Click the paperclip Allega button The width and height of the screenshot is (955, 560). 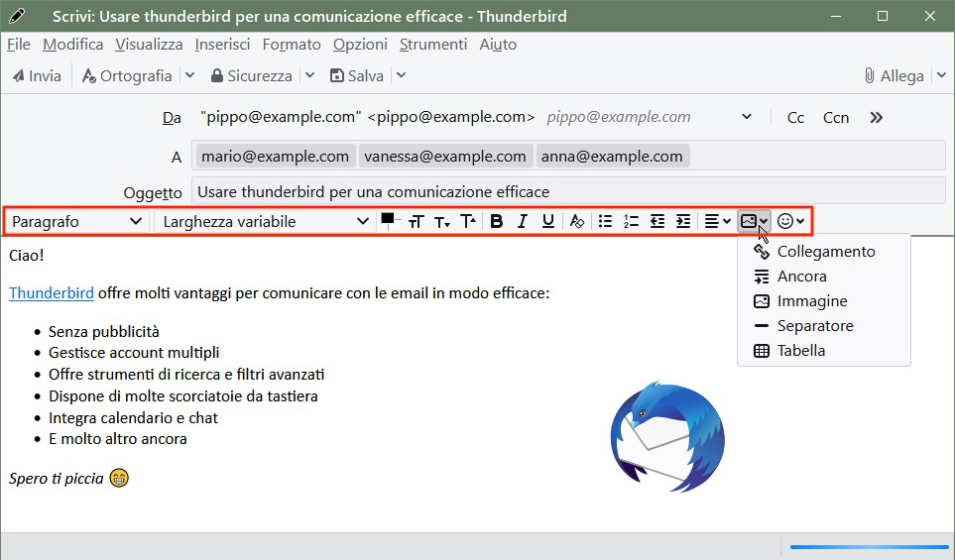click(895, 76)
